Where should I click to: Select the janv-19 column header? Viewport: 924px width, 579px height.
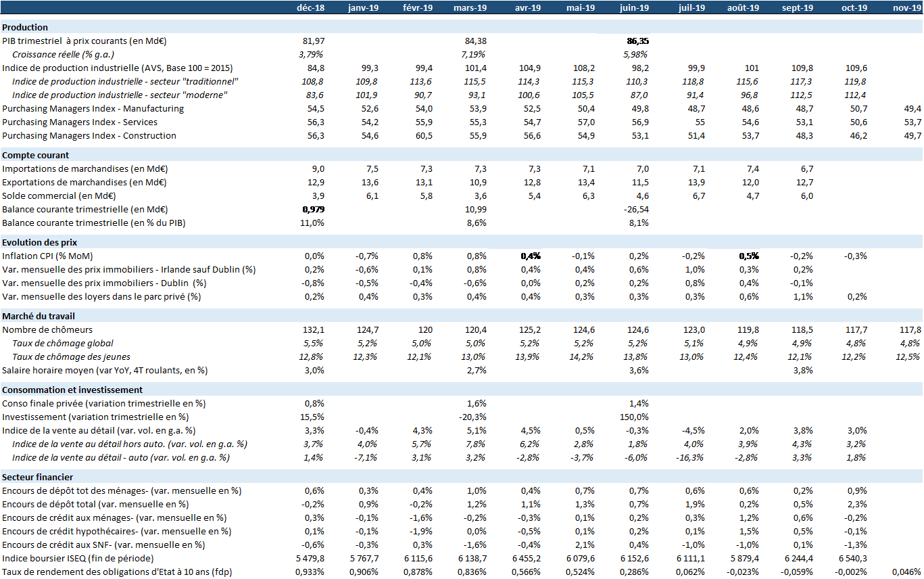pos(364,7)
